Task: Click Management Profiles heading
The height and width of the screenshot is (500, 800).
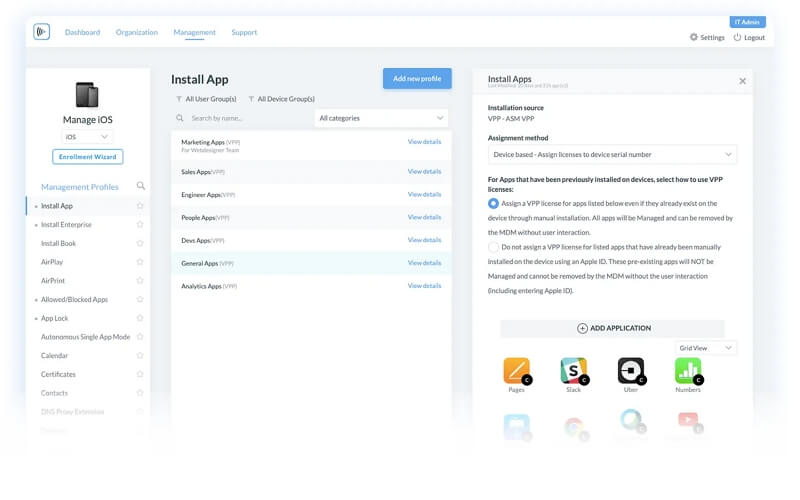Action: 80,187
